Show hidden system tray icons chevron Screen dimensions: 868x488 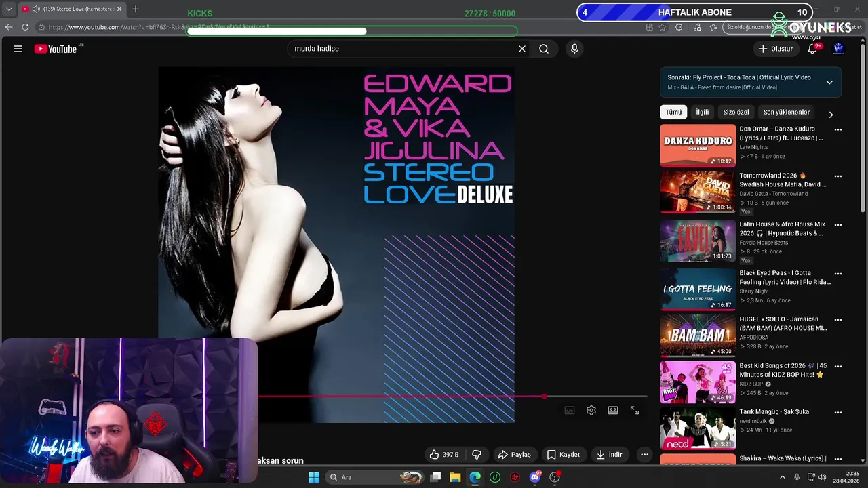[x=783, y=477]
